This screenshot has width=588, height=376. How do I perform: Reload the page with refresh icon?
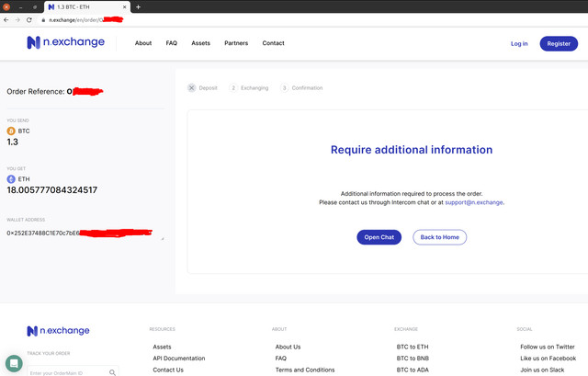point(29,20)
